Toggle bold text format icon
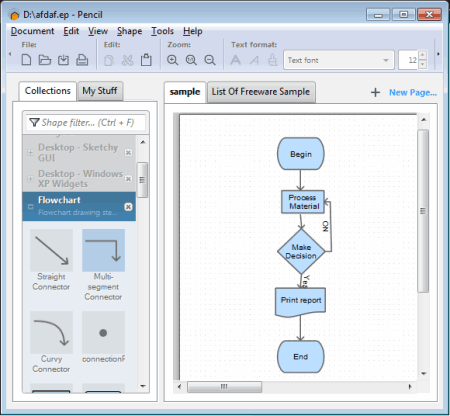This screenshot has height=416, width=450. tap(235, 60)
